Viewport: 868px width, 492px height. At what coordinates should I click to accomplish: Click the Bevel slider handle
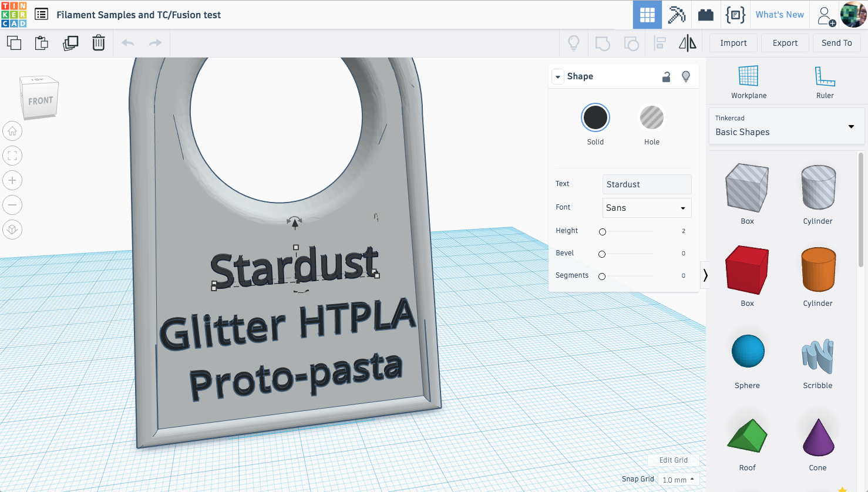point(602,254)
